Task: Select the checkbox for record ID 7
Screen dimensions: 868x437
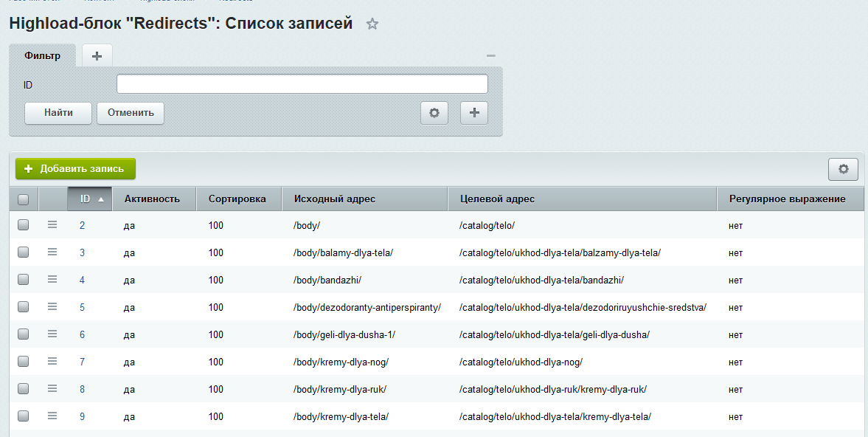Action: pos(23,362)
